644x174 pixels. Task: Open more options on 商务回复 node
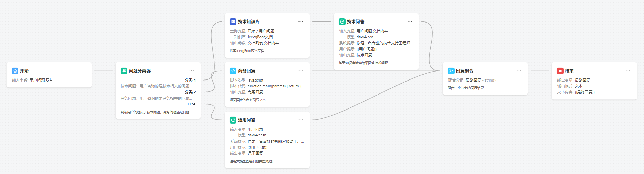click(x=301, y=71)
